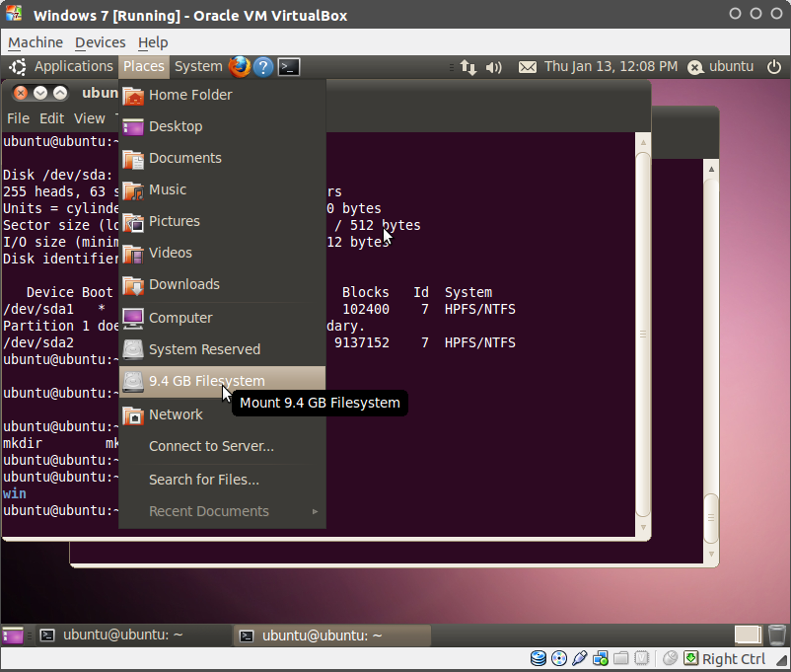Open the VirtualBox Machine menu
The height and width of the screenshot is (672, 791).
coord(36,42)
